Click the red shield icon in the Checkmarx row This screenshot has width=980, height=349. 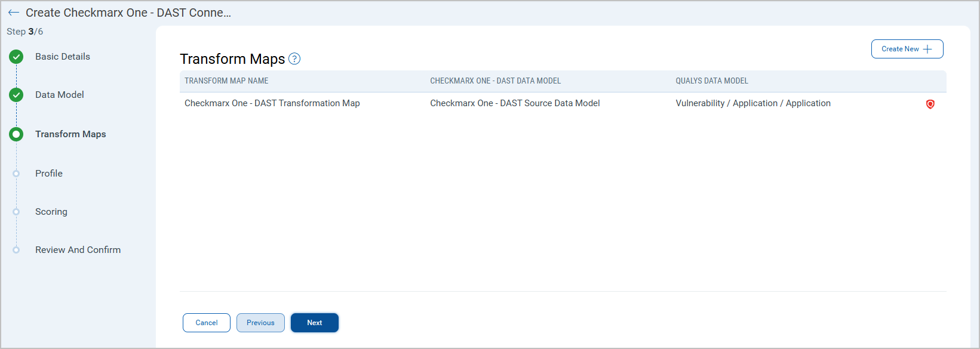[x=930, y=104]
